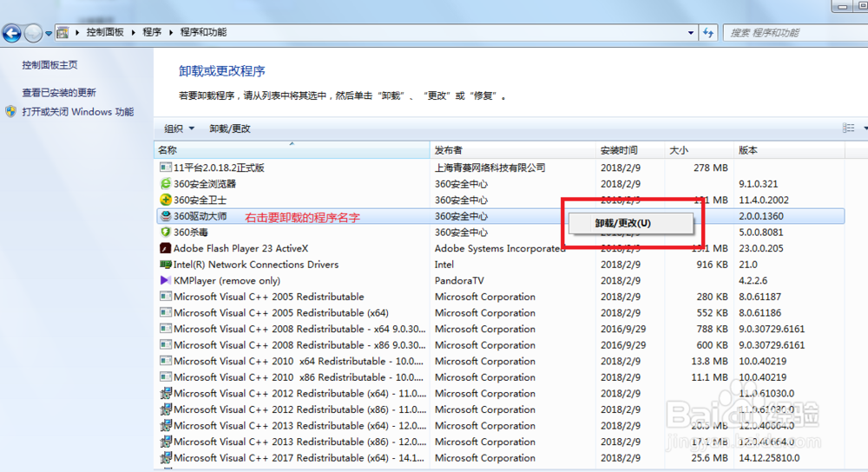The width and height of the screenshot is (868, 472).
Task: Click the 360安全卫士 program icon
Action: coord(165,200)
